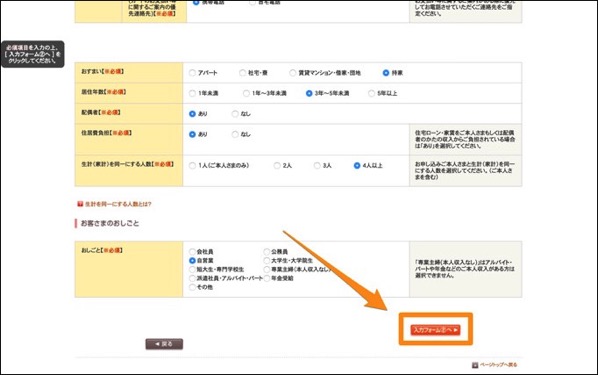598x375 pixels.
Task: Select なし in the 住居費負担 row
Action: pyautogui.click(x=235, y=134)
